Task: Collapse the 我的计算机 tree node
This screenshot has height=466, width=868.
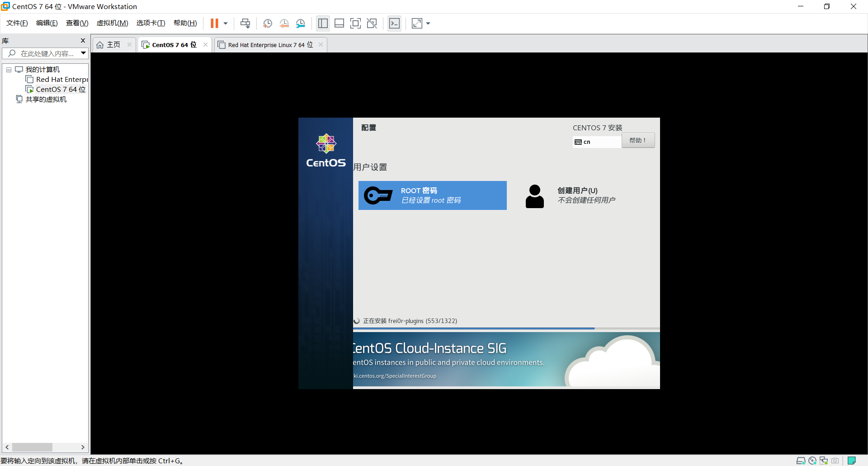Action: [x=9, y=70]
